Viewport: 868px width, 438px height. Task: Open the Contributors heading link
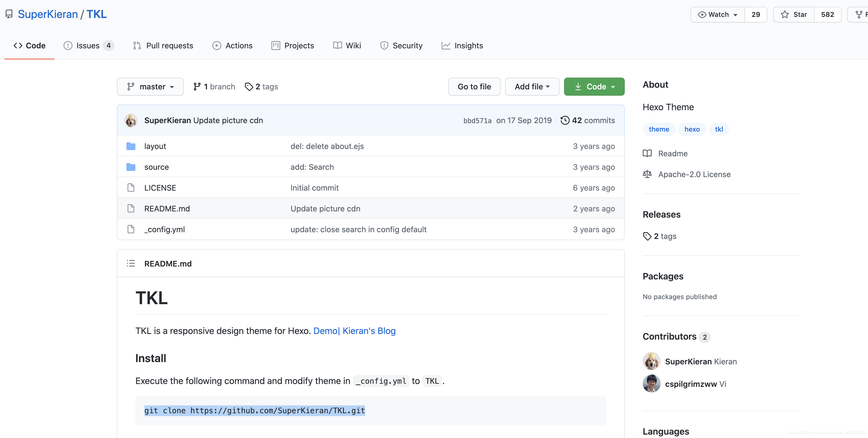point(669,337)
